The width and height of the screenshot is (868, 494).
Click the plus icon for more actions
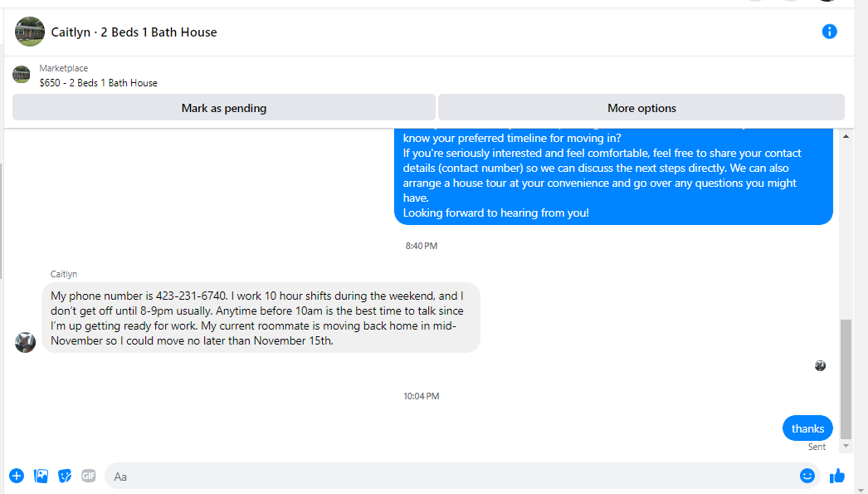(17, 476)
